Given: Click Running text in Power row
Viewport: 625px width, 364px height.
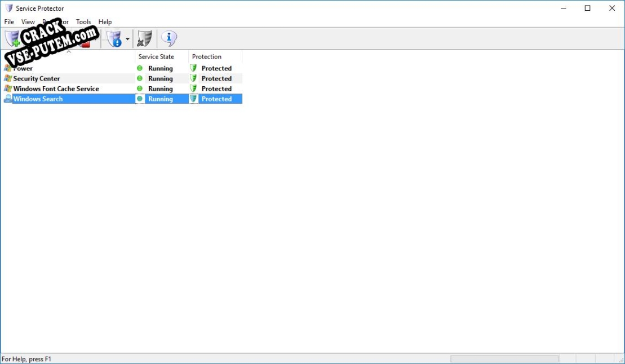Looking at the screenshot, I should (161, 69).
